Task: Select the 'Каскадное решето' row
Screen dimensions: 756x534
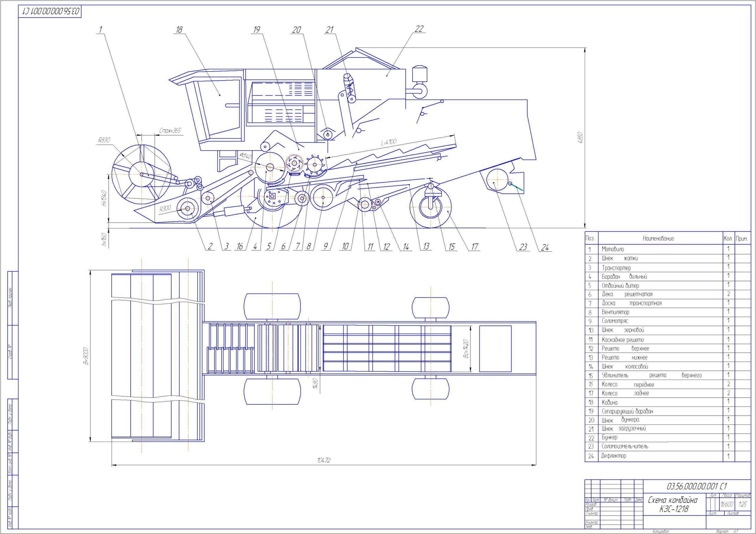Action: pyautogui.click(x=668, y=339)
